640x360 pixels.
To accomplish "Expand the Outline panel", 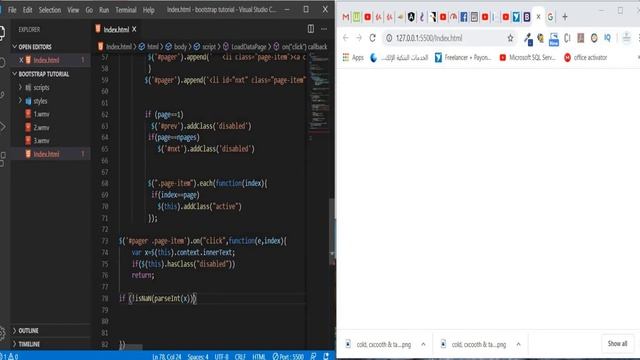I will coord(51,331).
